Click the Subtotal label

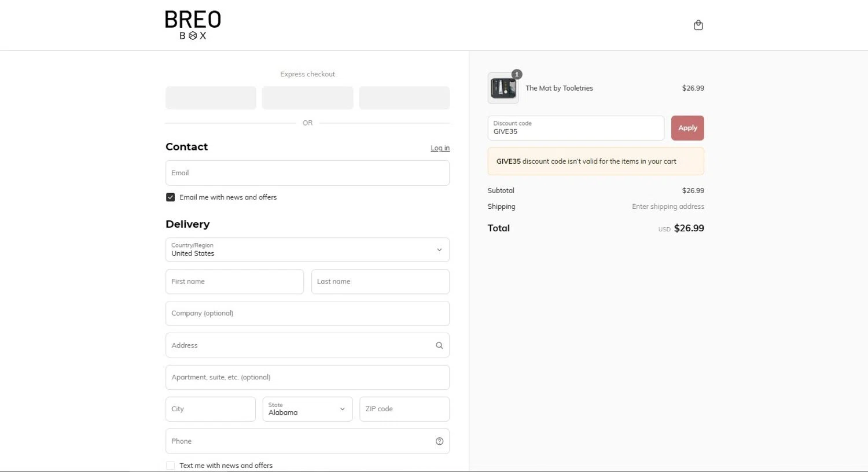[501, 191]
